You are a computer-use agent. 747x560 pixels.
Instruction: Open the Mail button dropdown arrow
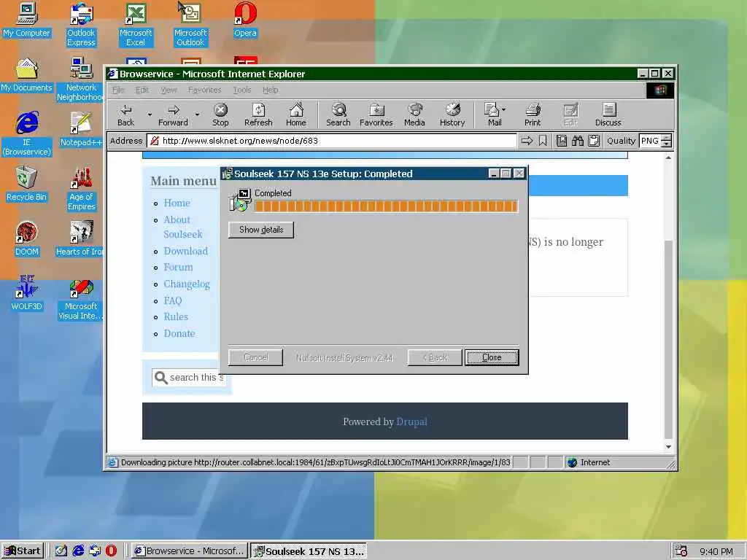tap(504, 109)
